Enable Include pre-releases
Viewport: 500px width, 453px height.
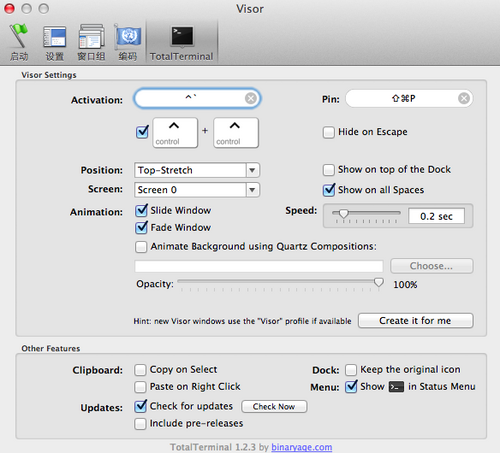click(140, 424)
